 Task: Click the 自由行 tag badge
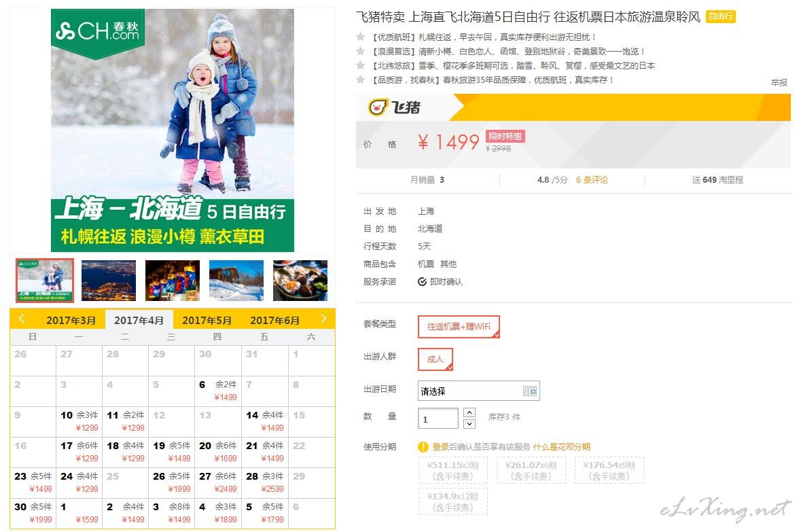(x=720, y=17)
